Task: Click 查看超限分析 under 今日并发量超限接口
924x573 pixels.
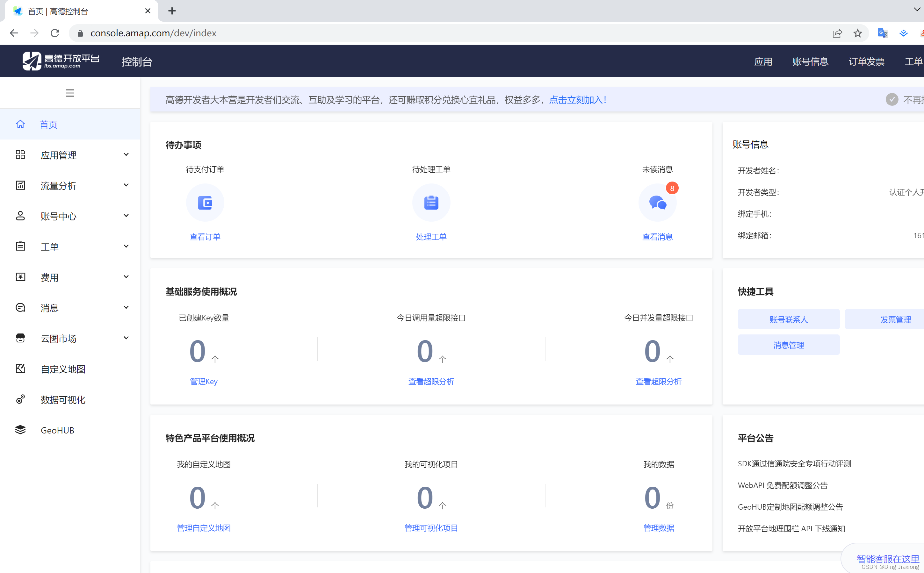Action: pyautogui.click(x=658, y=382)
